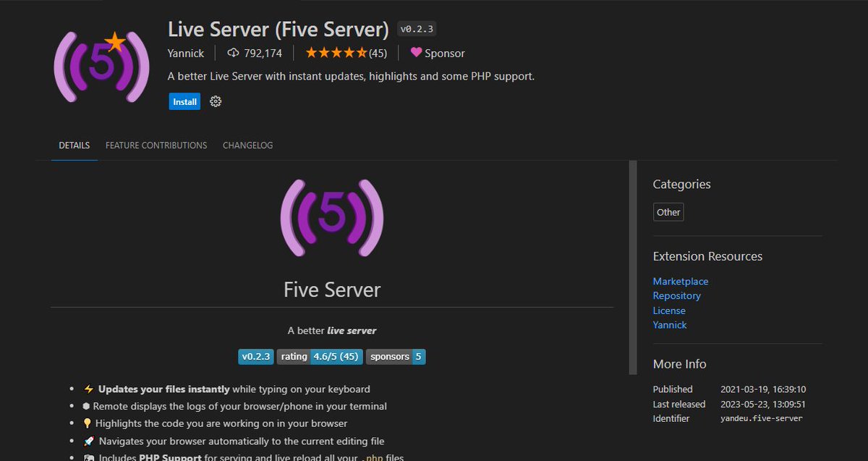Open the Marketplace resource link

(x=681, y=282)
